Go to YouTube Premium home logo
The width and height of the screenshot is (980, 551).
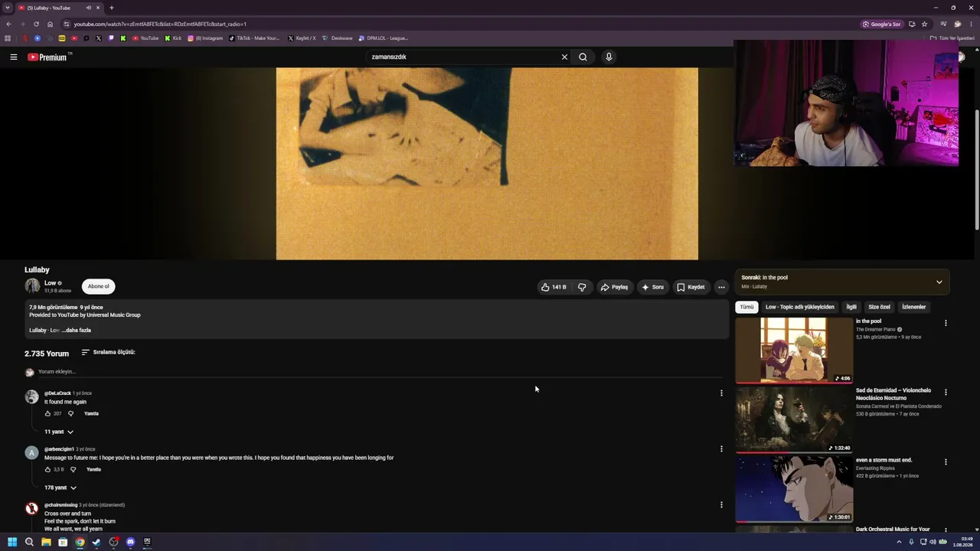(x=47, y=57)
